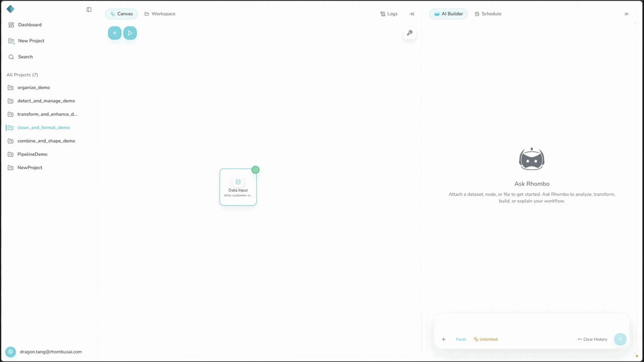
Task: Switch to the Workspace tab
Action: pos(159,14)
